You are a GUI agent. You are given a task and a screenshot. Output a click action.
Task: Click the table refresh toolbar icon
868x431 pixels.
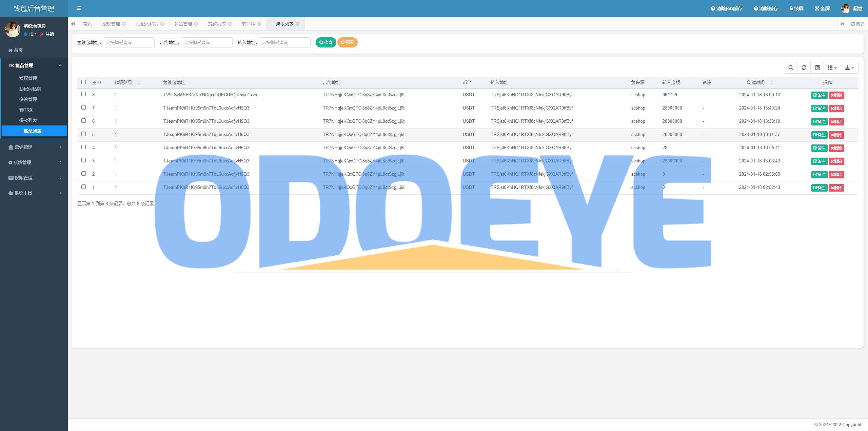click(x=804, y=67)
